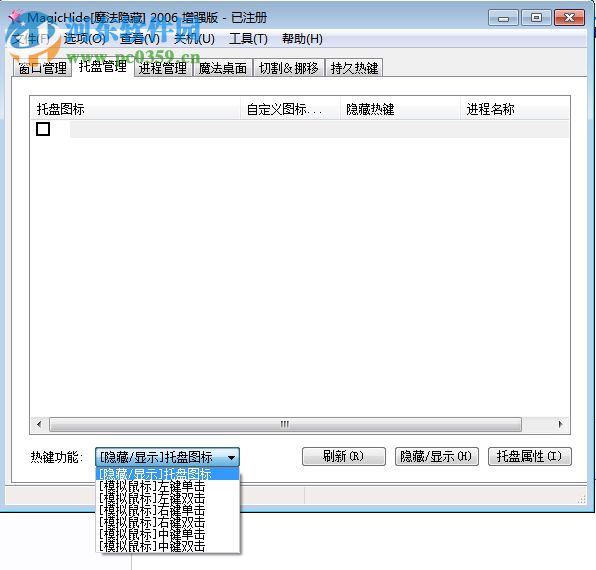Choose [模拟鼠标]左键双击 option

click(x=168, y=498)
